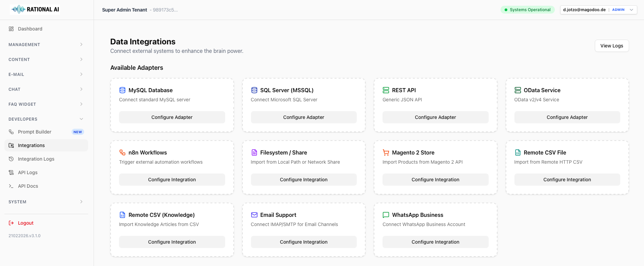
Task: Click the Dashboard grid icon
Action: point(11,29)
